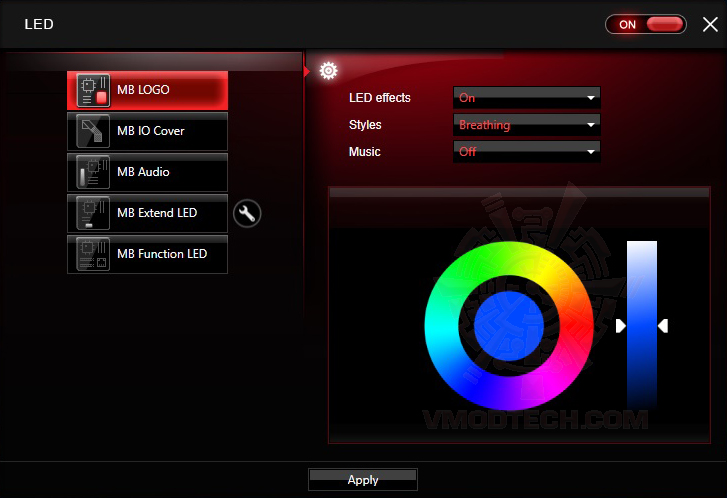Click the Music label

tap(364, 152)
